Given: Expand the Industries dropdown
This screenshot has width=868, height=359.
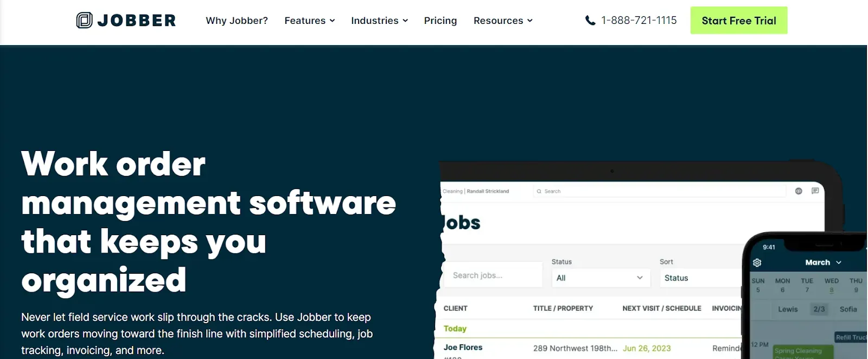Looking at the screenshot, I should click(379, 21).
